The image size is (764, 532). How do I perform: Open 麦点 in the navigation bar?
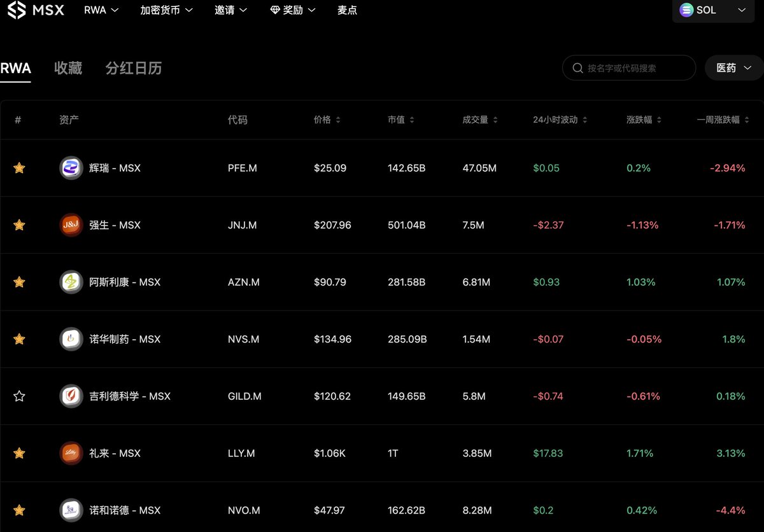[347, 10]
